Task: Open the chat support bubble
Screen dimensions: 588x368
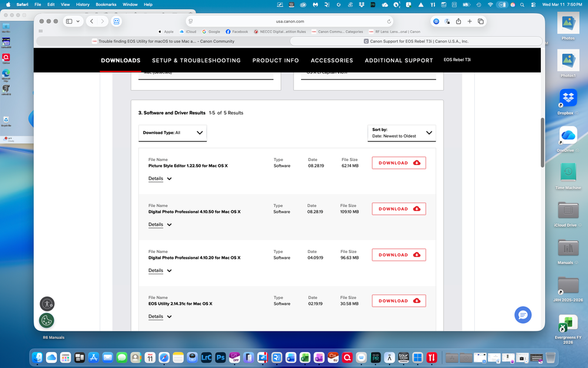Action: [x=523, y=315]
